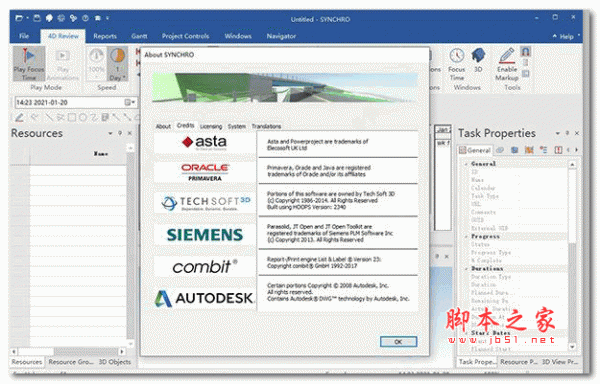The image size is (600, 384).
Task: Open the Navigator ribbon tab
Action: (x=281, y=36)
